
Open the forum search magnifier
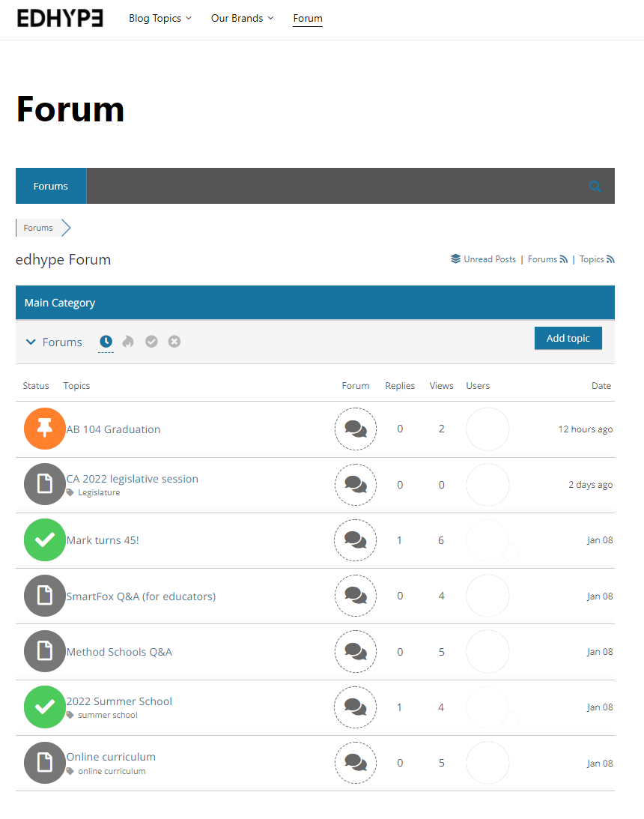[x=595, y=186]
